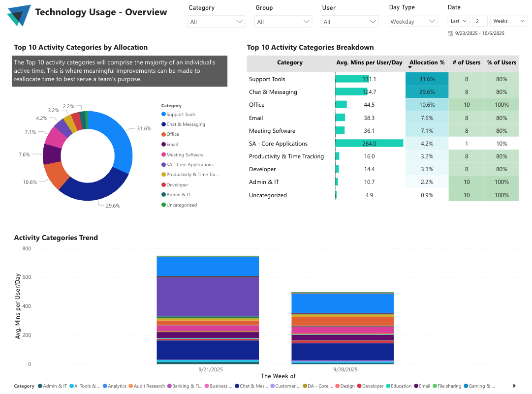Click the calendar icon under the date filters

pyautogui.click(x=449, y=33)
